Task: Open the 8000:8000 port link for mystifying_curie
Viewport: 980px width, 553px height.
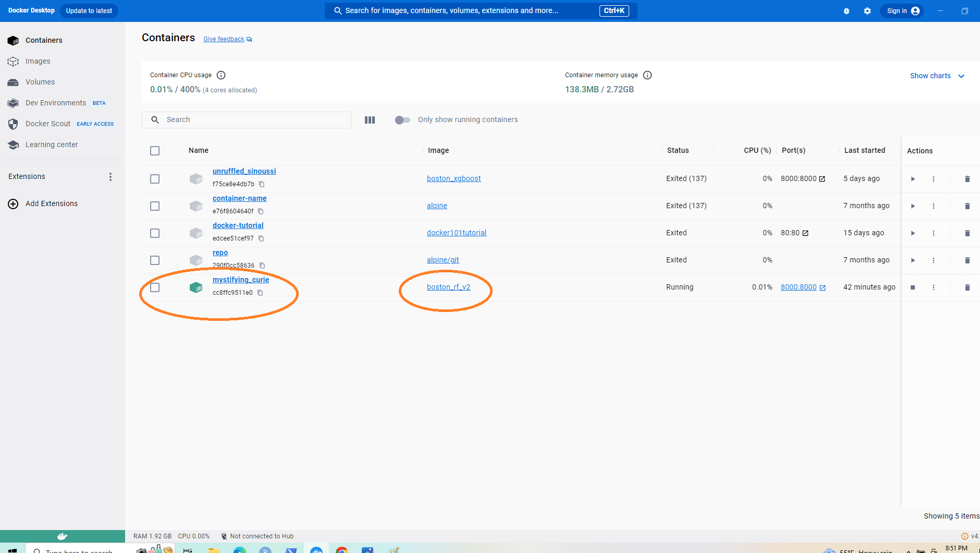Action: 799,287
